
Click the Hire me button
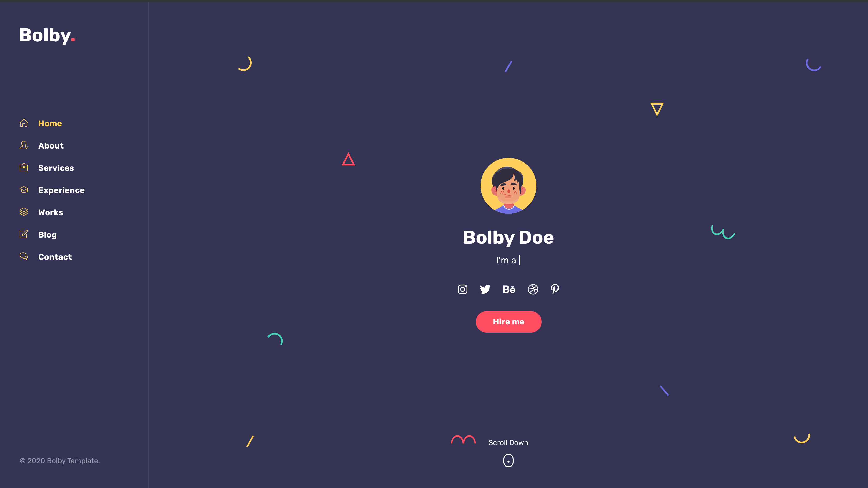click(508, 322)
